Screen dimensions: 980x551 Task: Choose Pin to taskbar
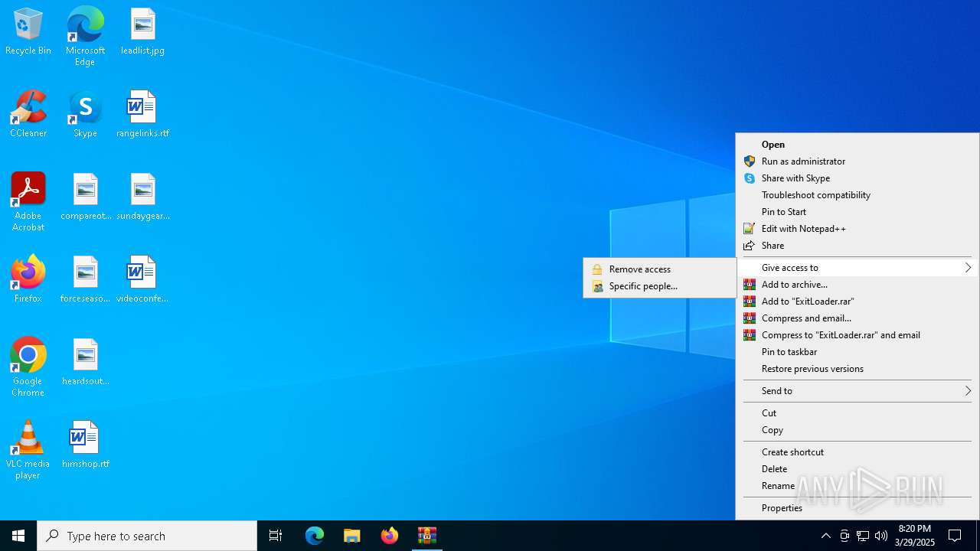tap(857, 352)
